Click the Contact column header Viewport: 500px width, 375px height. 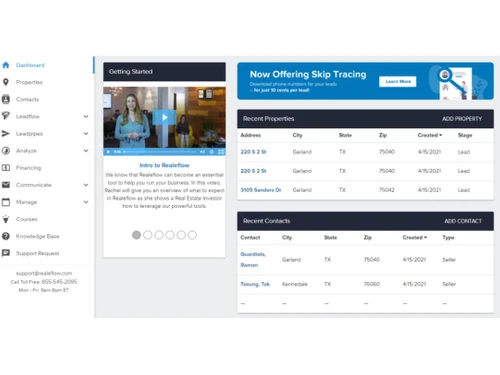[x=250, y=237]
